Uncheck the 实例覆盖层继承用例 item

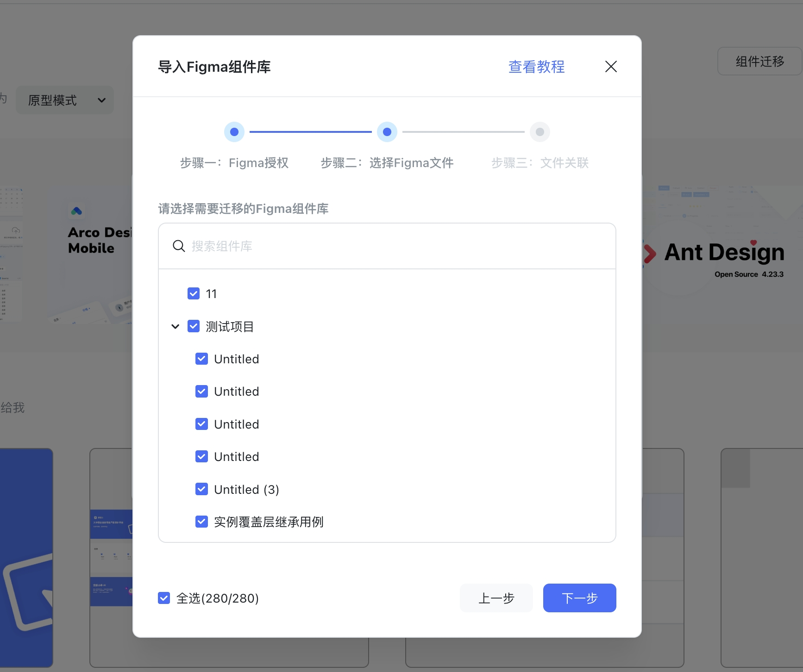(x=201, y=522)
